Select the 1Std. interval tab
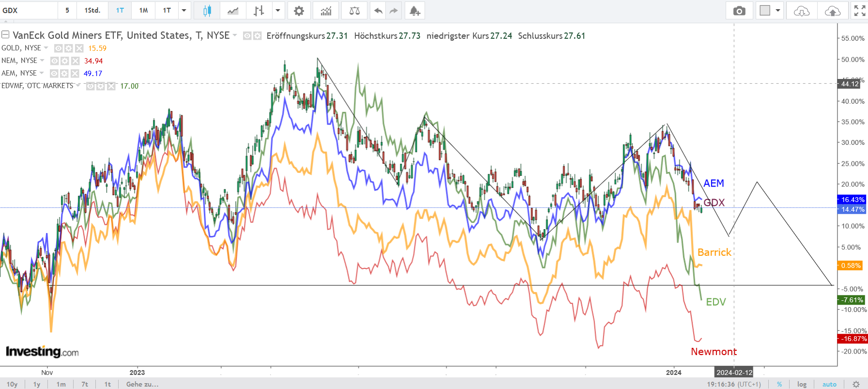Viewport: 868px width, 389px height. click(x=92, y=10)
